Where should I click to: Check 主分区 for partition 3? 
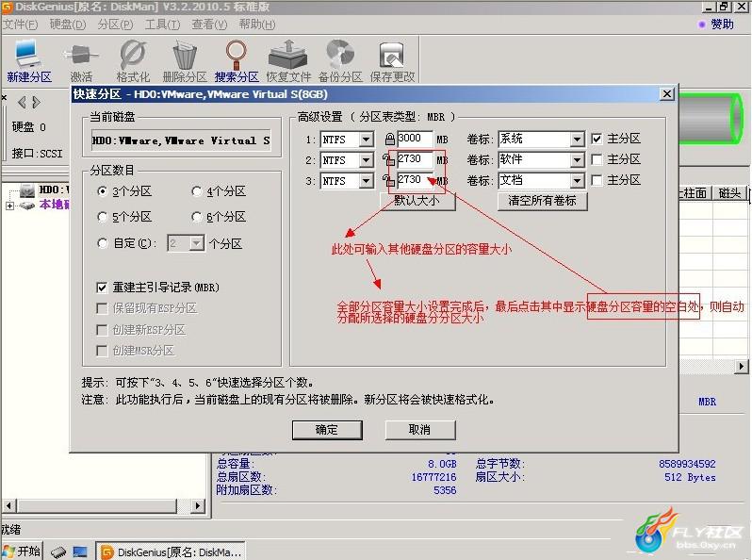[597, 180]
